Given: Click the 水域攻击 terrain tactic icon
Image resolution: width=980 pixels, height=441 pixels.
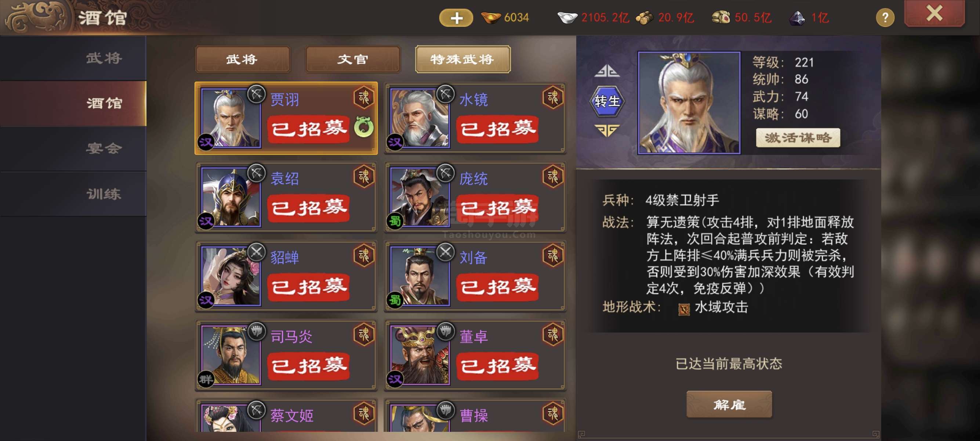Looking at the screenshot, I should coord(684,309).
